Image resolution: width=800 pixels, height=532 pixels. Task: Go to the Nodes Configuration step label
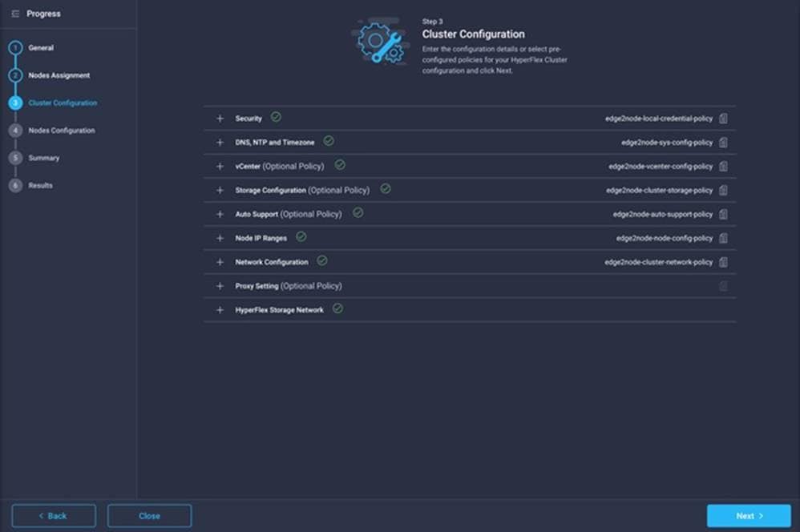pyautogui.click(x=62, y=131)
